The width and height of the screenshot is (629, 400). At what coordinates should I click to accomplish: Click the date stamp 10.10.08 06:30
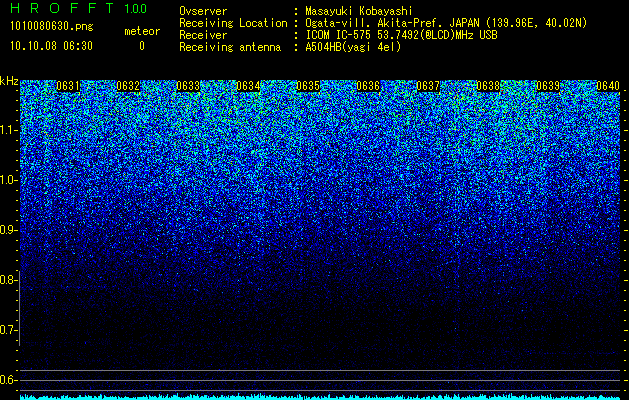click(x=51, y=46)
